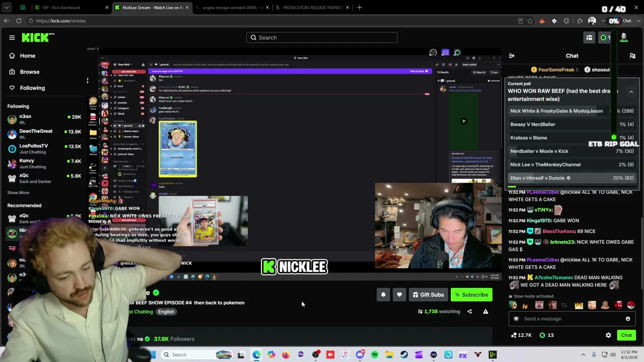Switch to the VIP - Kick Dashboard tab
Screen dimensions: 644x362
(x=72, y=8)
